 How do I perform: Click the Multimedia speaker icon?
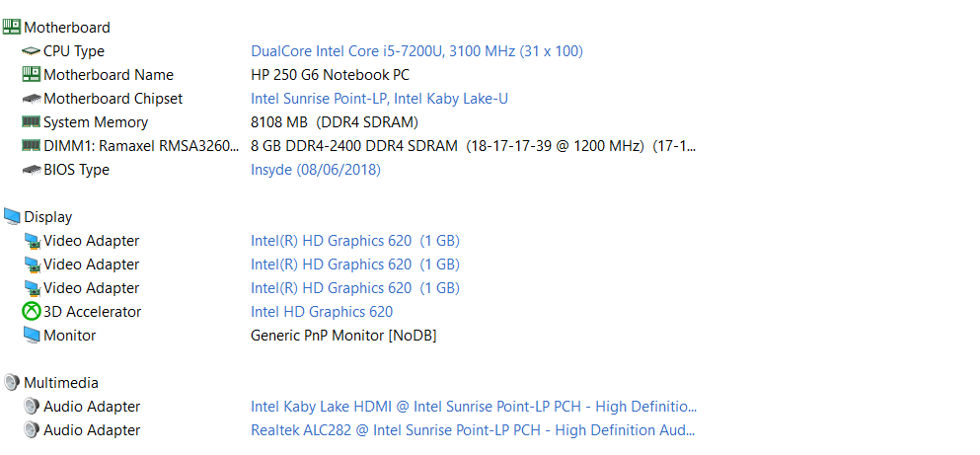coord(12,382)
